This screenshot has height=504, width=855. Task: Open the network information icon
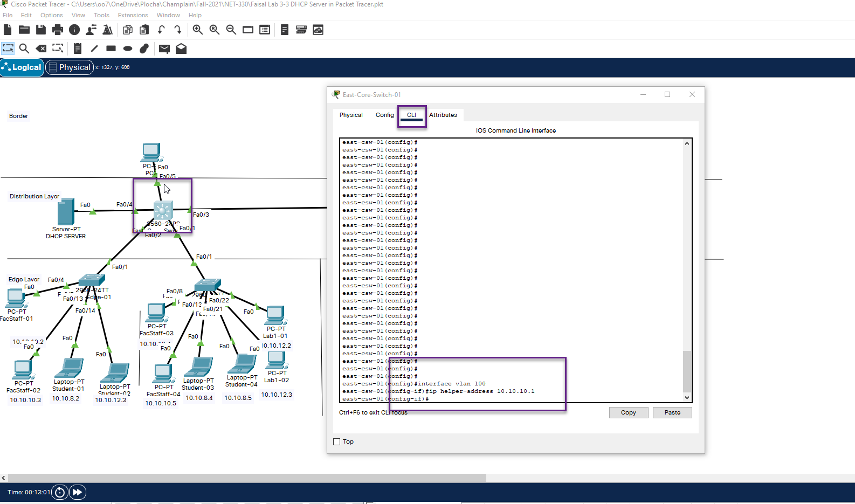click(74, 30)
